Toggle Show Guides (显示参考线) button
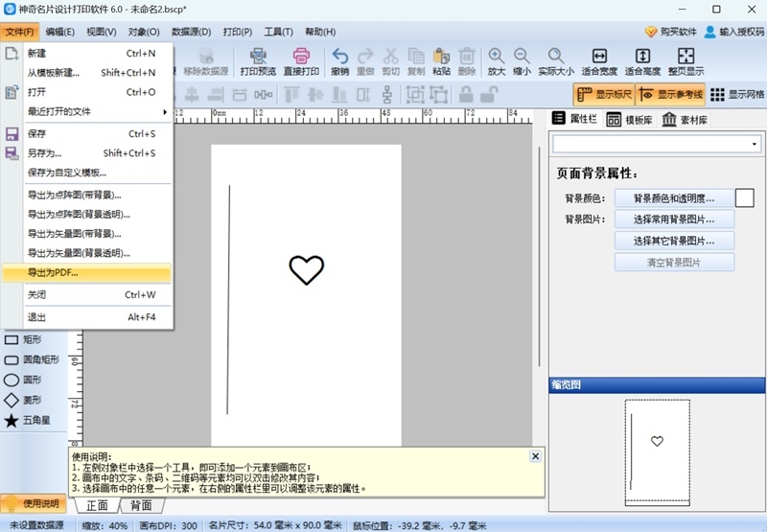 pyautogui.click(x=670, y=94)
